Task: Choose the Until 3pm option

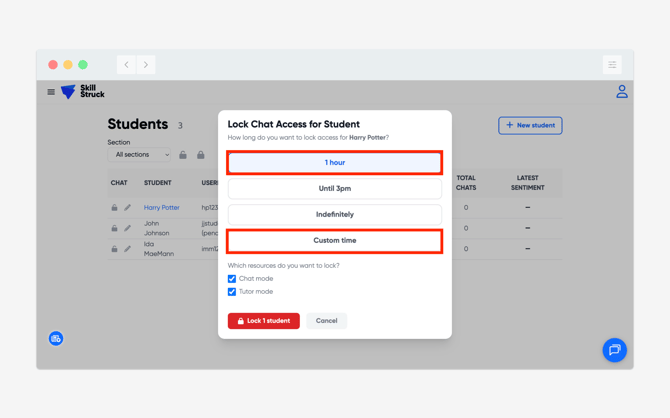Action: coord(334,188)
